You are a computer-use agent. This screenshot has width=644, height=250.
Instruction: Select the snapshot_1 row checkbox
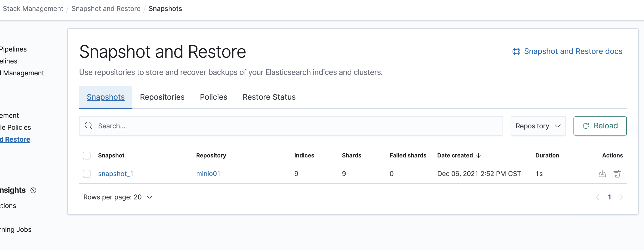pos(86,174)
